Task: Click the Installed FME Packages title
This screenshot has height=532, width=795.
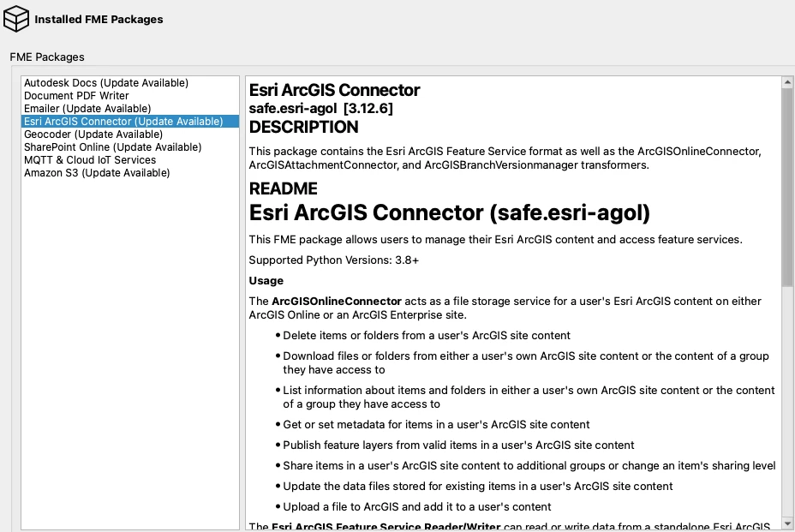Action: (99, 19)
